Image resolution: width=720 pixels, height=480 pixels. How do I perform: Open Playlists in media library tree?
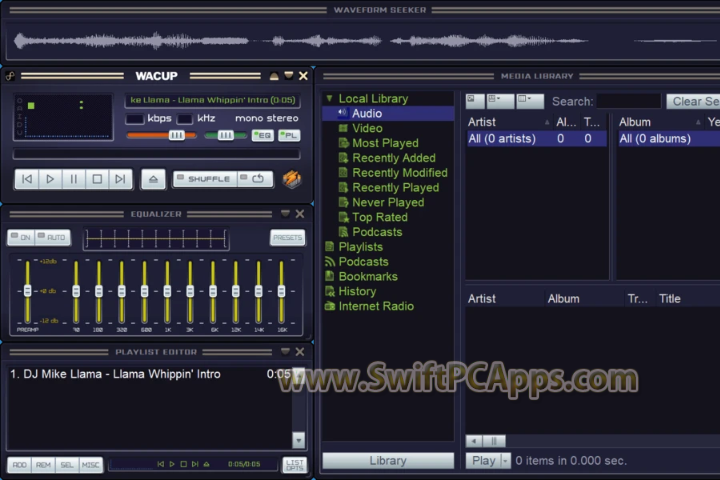(x=360, y=247)
